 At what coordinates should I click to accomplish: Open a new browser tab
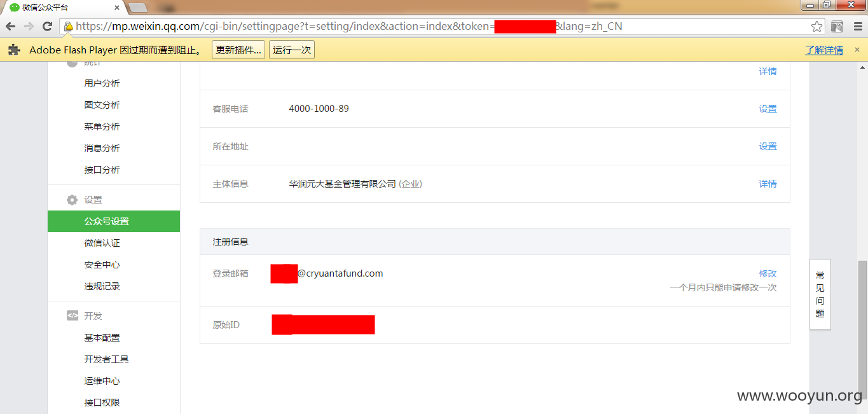pos(137,8)
